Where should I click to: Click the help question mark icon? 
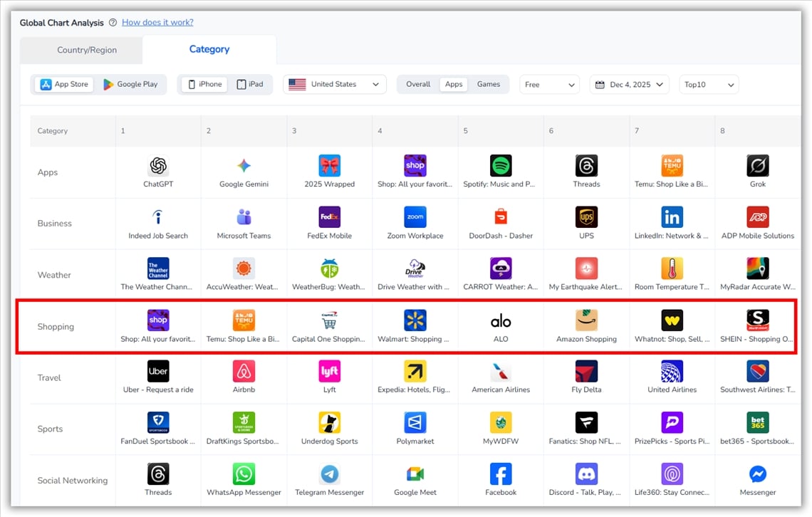click(x=113, y=23)
